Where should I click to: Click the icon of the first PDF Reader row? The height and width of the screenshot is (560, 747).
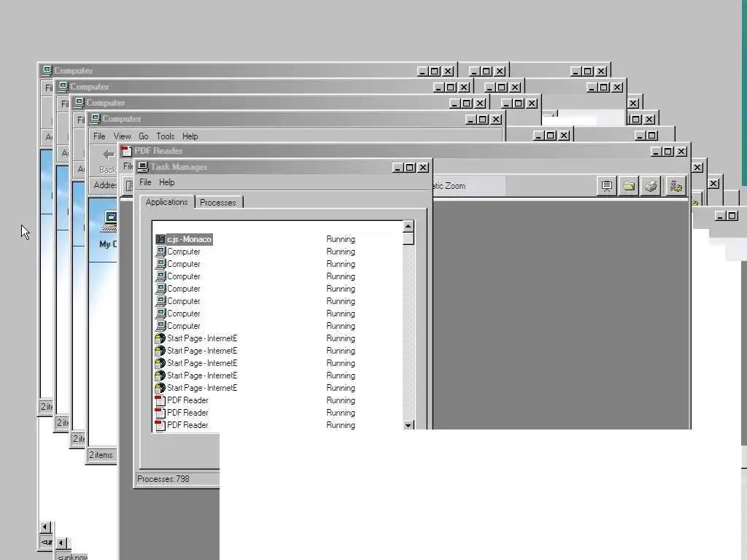160,400
